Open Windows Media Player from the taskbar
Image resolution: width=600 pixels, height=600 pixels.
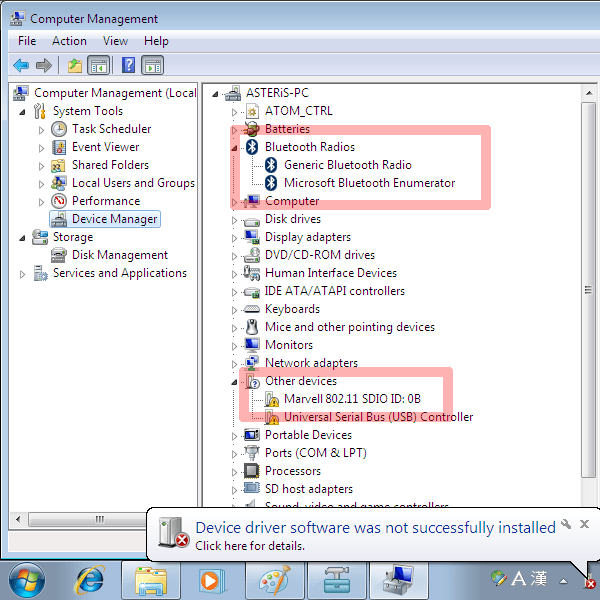pyautogui.click(x=210, y=579)
